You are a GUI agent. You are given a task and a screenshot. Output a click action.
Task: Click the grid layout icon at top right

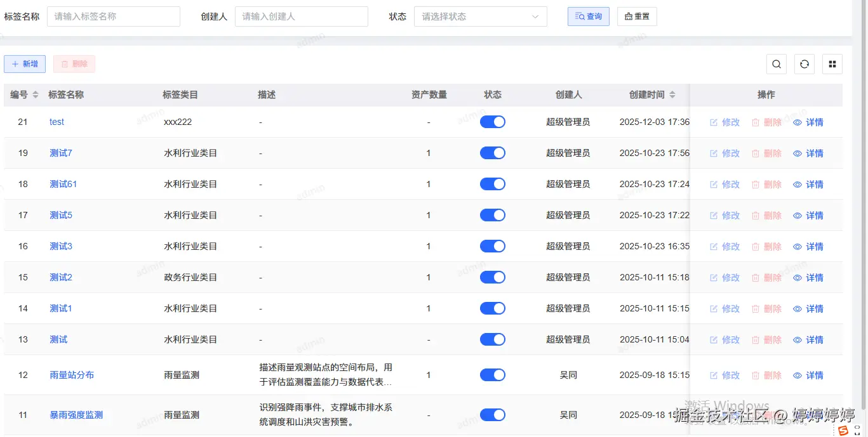tap(832, 63)
